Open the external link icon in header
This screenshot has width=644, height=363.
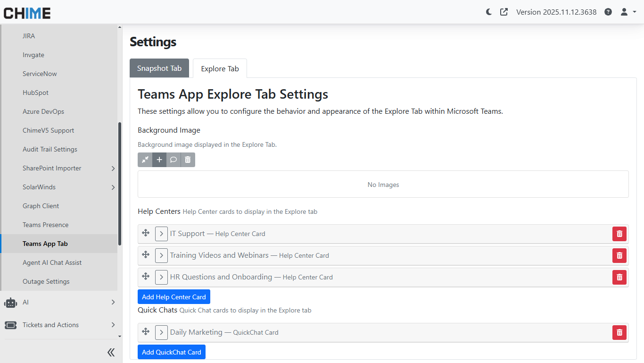504,12
